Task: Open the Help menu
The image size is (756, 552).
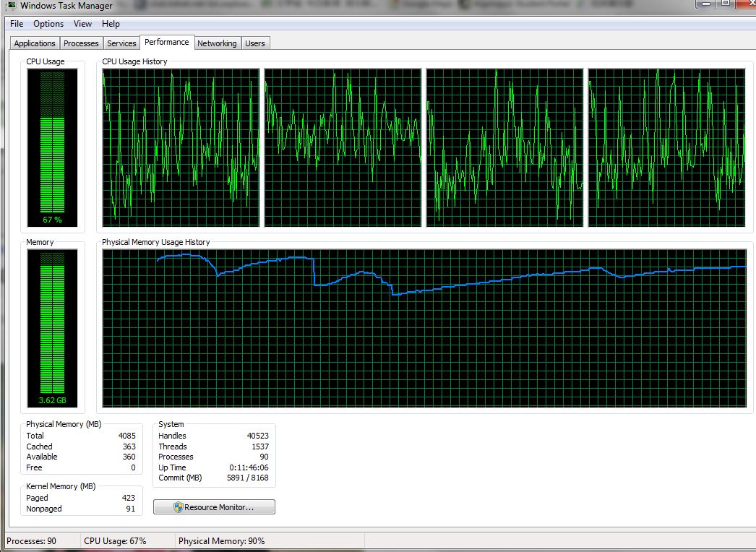Action: (x=111, y=24)
